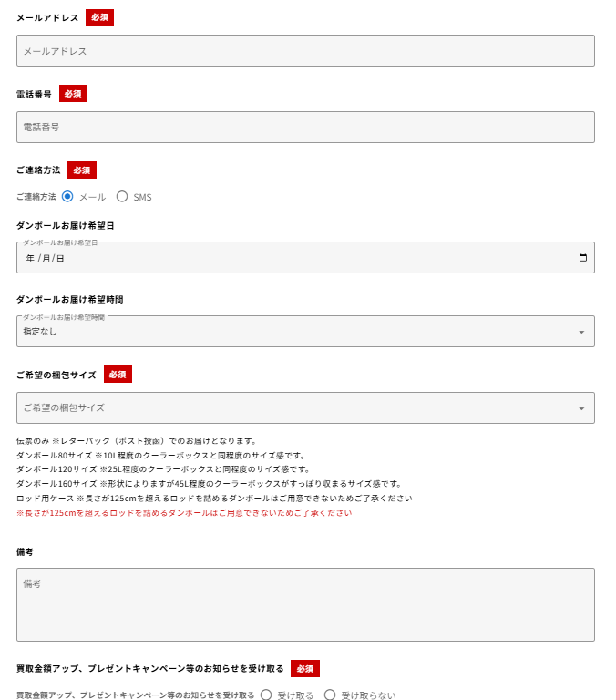This screenshot has height=700, width=616.
Task: Select 受け取る radio for campaign notices
Action: tap(266, 695)
